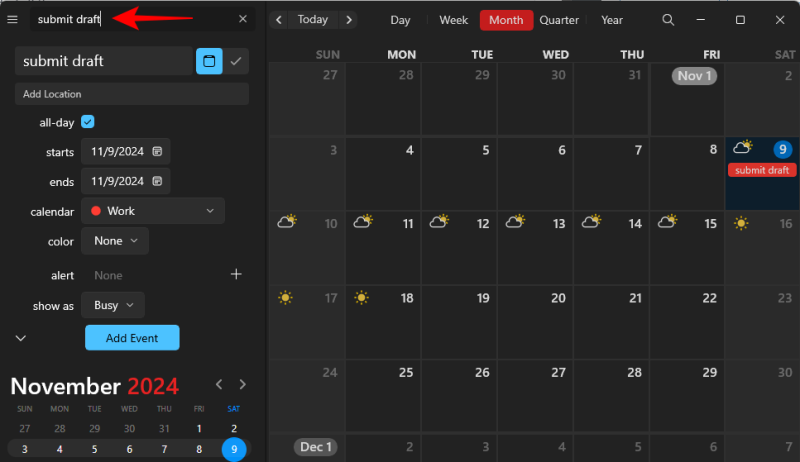Image resolution: width=800 pixels, height=462 pixels.
Task: Select November 20 in month grid
Action: (535, 322)
